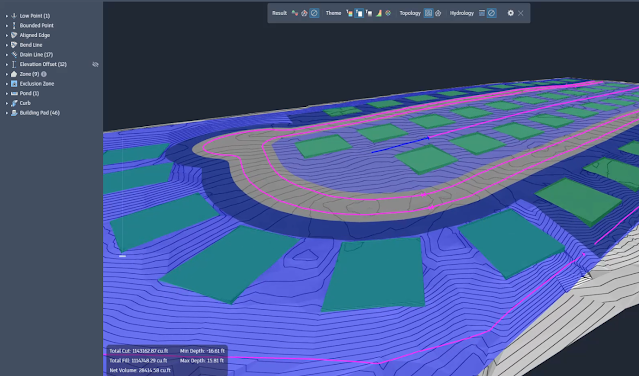639x376 pixels.
Task: Click the Bend Line icon
Action: tap(14, 45)
